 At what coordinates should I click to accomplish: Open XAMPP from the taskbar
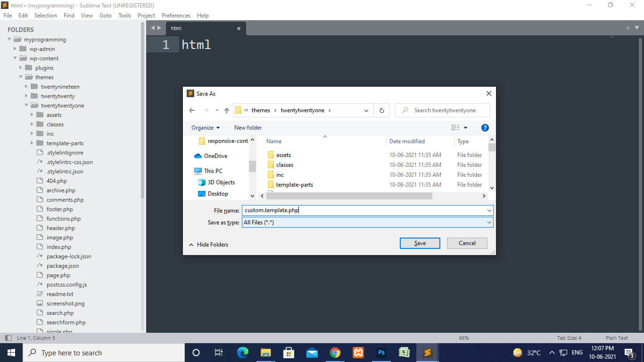click(358, 353)
